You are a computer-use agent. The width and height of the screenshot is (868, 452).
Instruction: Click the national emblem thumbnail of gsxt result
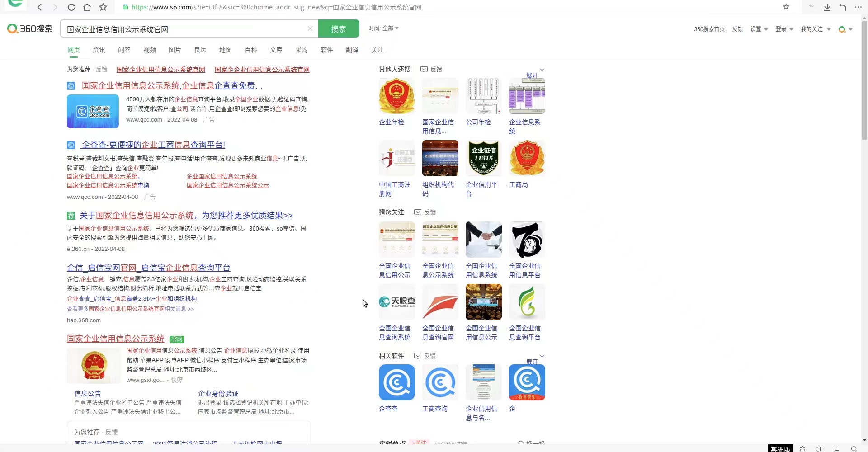coord(94,366)
